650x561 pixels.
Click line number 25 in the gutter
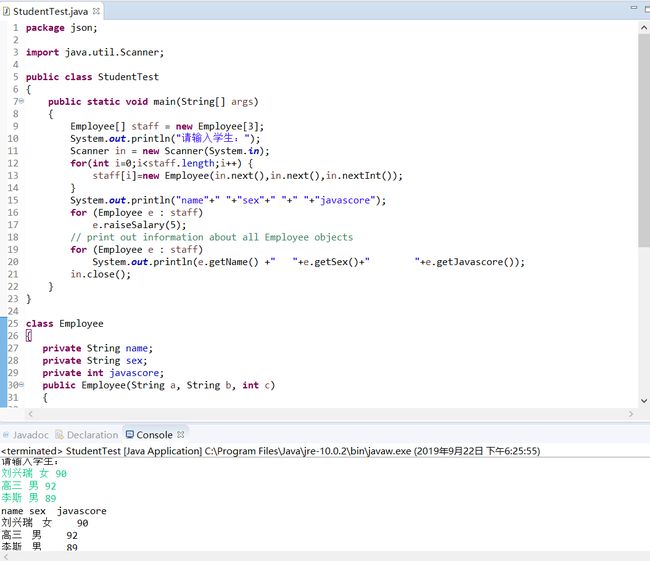pyautogui.click(x=13, y=323)
